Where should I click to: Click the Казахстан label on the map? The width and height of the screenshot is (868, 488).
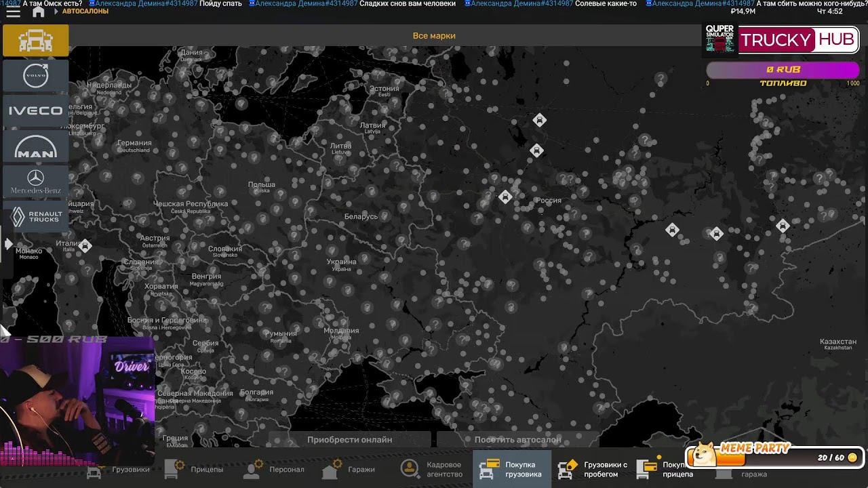pyautogui.click(x=838, y=342)
